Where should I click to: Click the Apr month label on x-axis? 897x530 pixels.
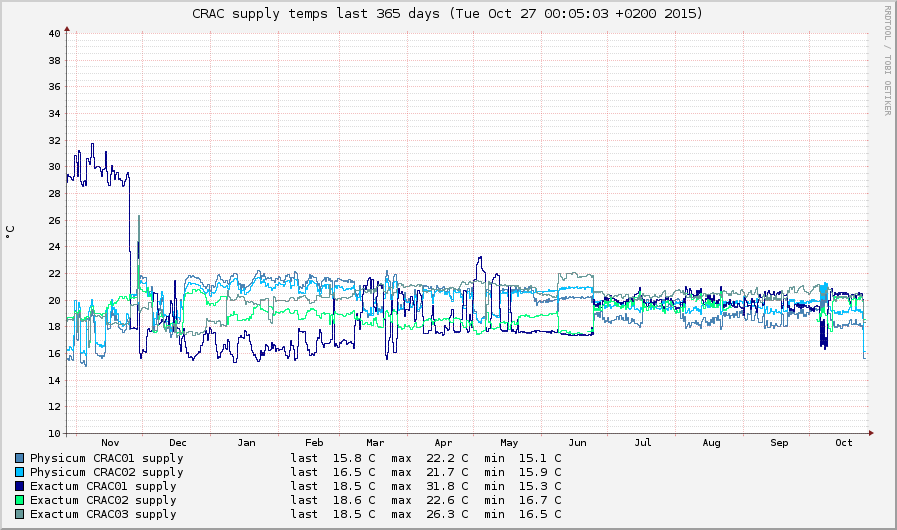(443, 443)
